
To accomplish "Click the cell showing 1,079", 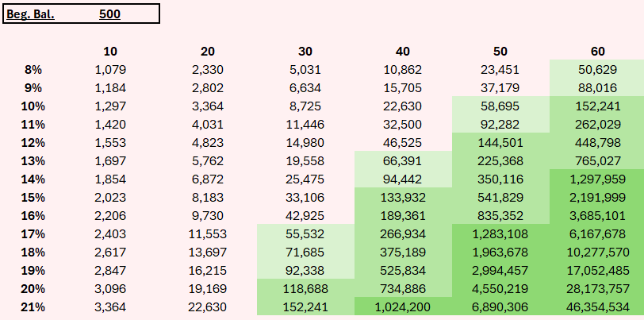I will point(110,70).
